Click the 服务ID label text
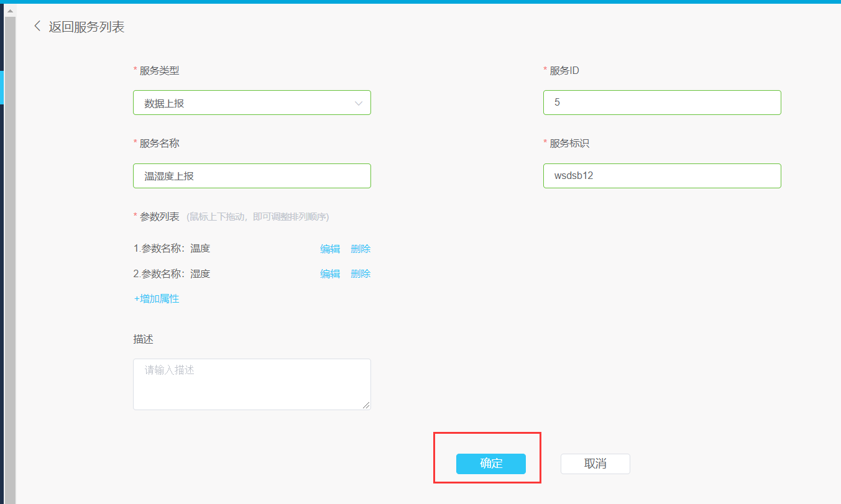Screen dimensions: 841x504 [x=564, y=71]
